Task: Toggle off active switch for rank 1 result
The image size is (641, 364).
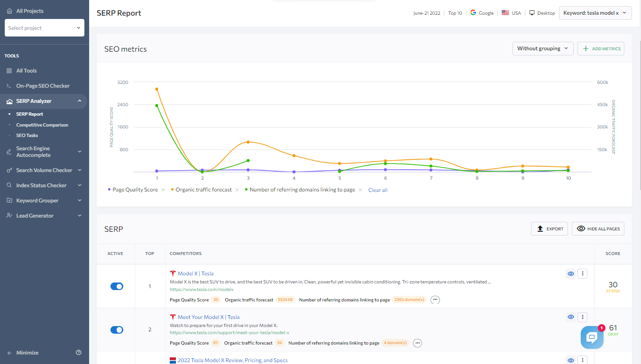Action: (117, 286)
